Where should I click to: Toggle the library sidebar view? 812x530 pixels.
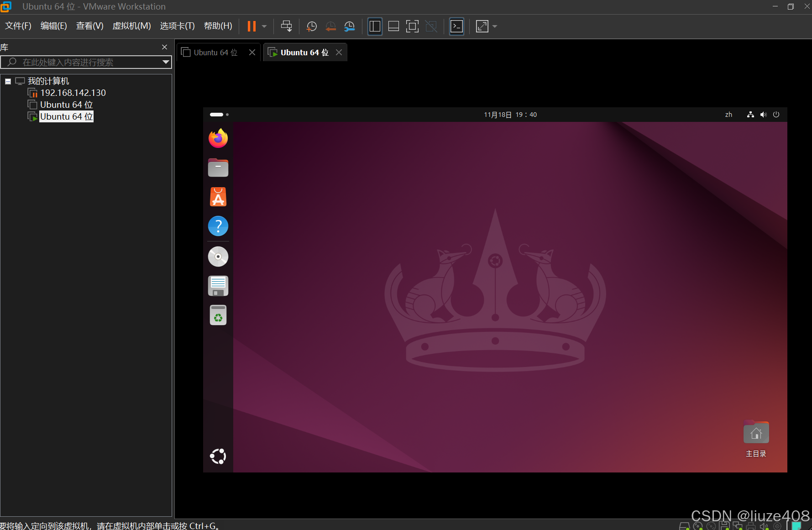tap(375, 26)
